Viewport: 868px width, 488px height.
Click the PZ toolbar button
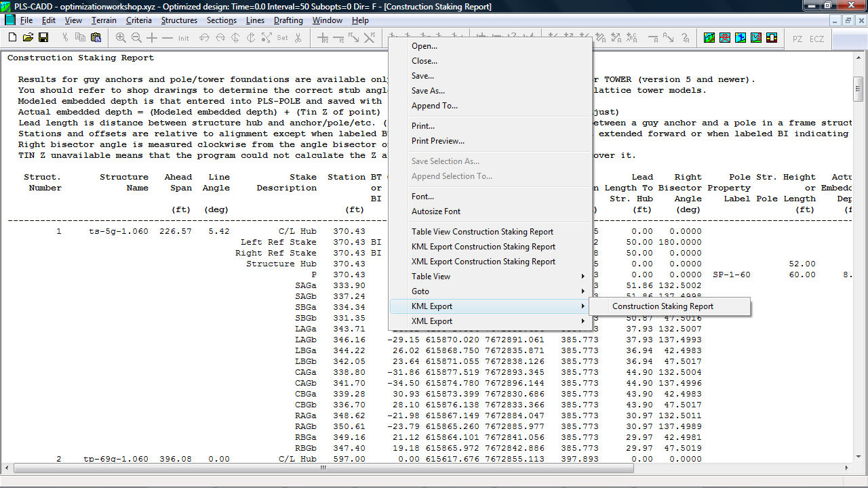797,39
